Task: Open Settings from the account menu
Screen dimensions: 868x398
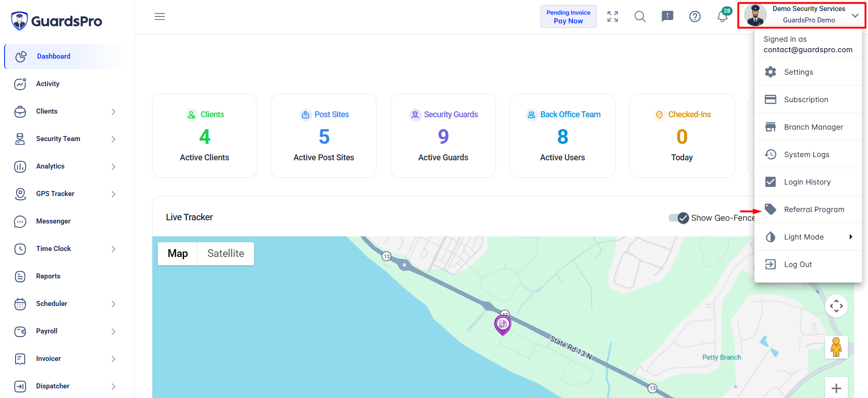Action: coord(808,72)
